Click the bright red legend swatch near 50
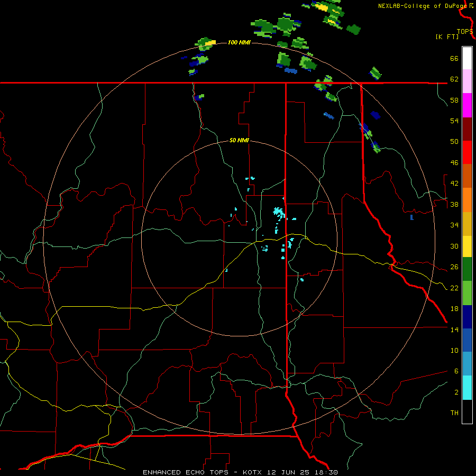This screenshot has width=476, height=476. (467, 152)
